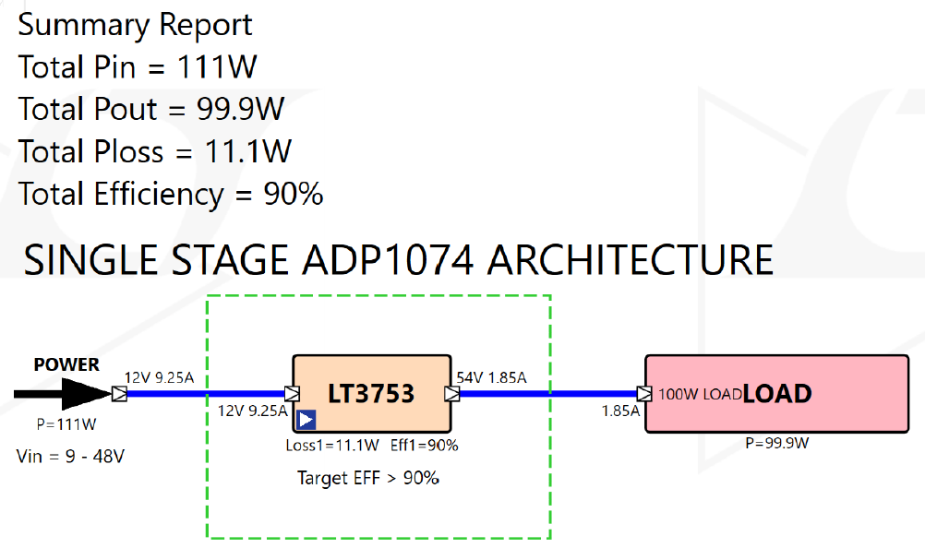Click the POWER source arrow

[63, 394]
